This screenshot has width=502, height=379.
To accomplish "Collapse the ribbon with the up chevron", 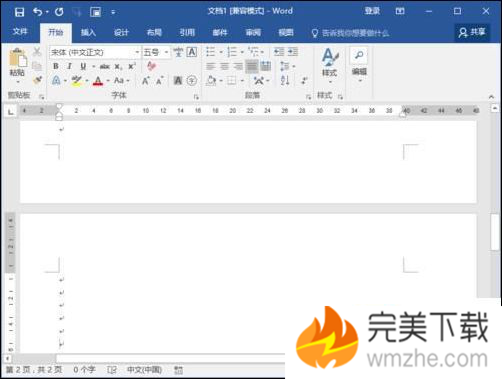I will tap(491, 97).
